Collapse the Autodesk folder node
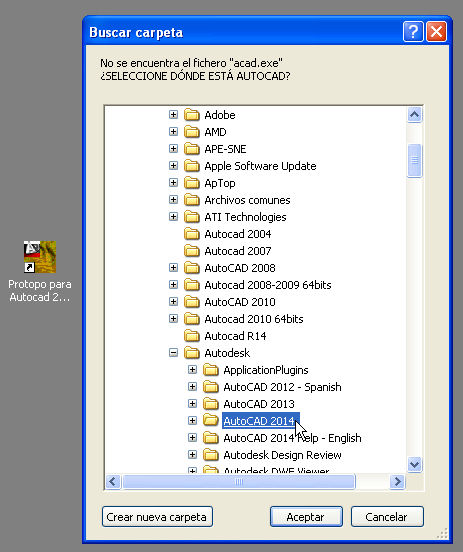 coord(173,352)
